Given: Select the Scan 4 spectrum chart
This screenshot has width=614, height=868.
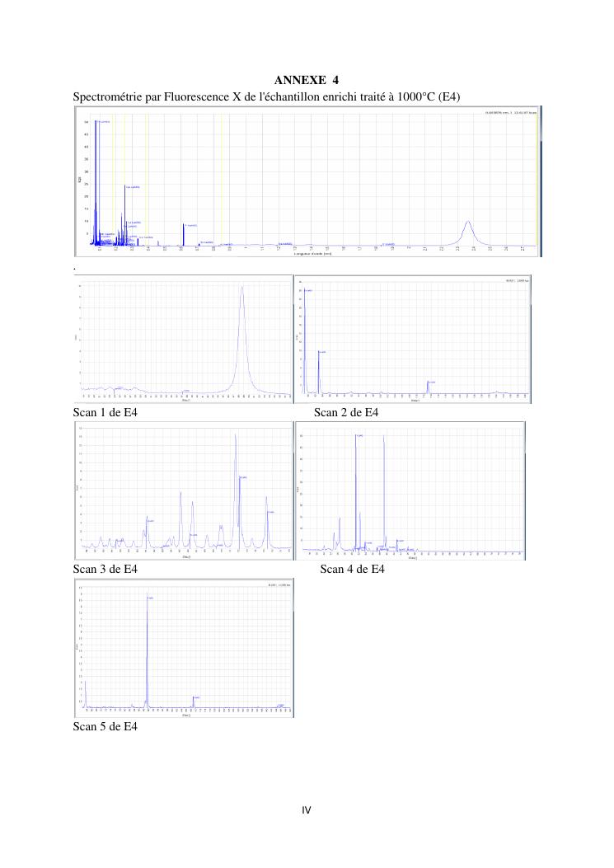Looking at the screenshot, I should (410, 491).
